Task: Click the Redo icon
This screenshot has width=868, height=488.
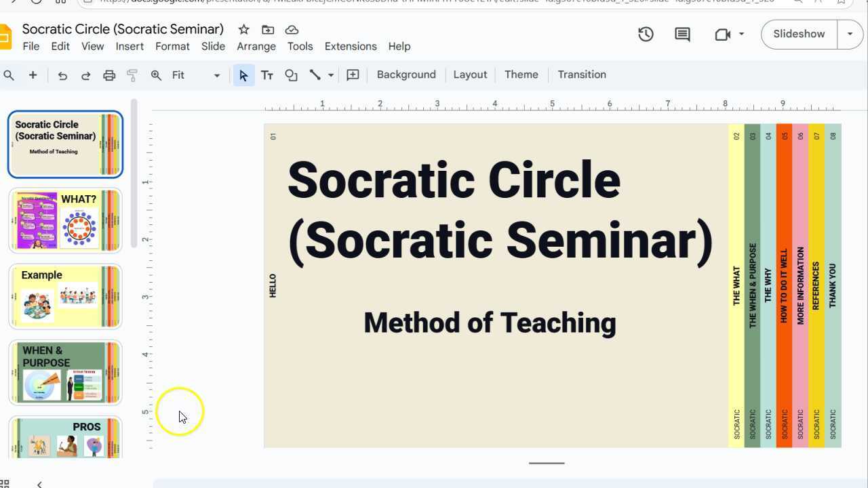Action: pyautogui.click(x=85, y=75)
